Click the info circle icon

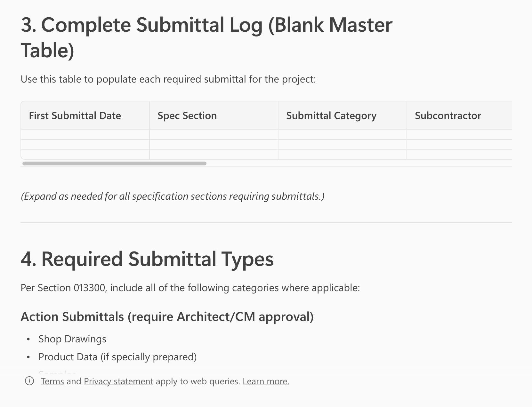[x=29, y=381]
